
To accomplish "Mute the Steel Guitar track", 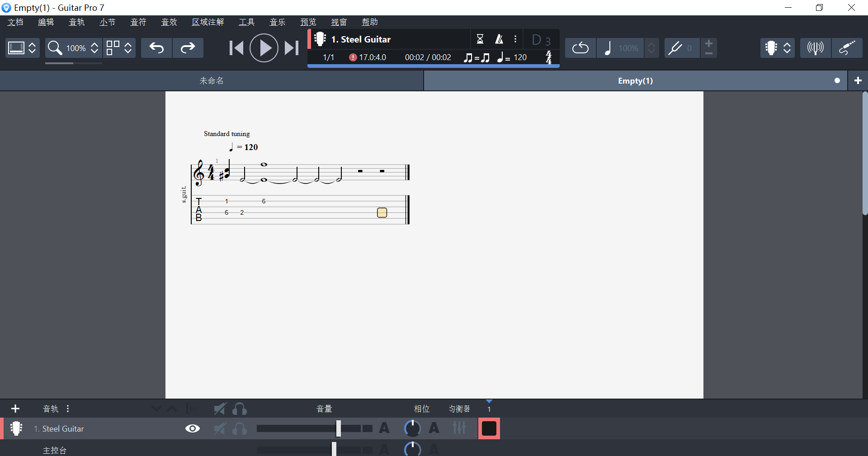I will 220,429.
